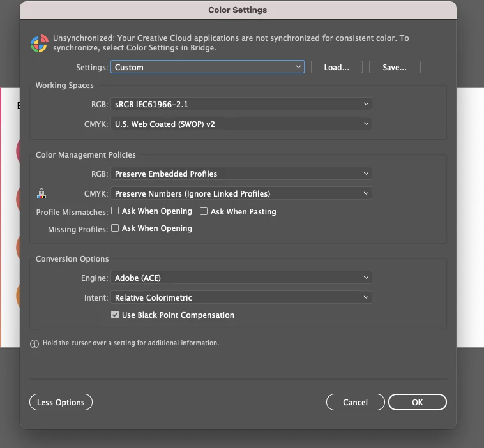Click the CMYK lock icon

pyautogui.click(x=42, y=193)
